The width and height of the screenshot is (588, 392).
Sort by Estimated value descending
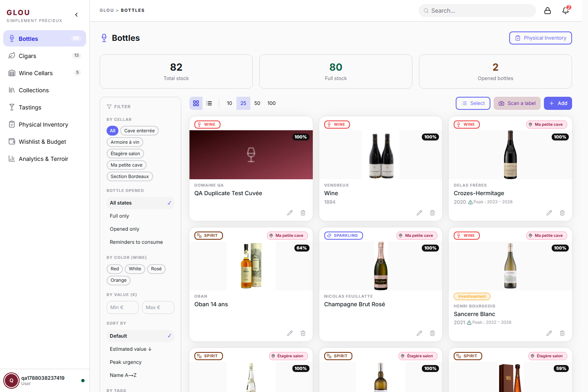pos(140,349)
